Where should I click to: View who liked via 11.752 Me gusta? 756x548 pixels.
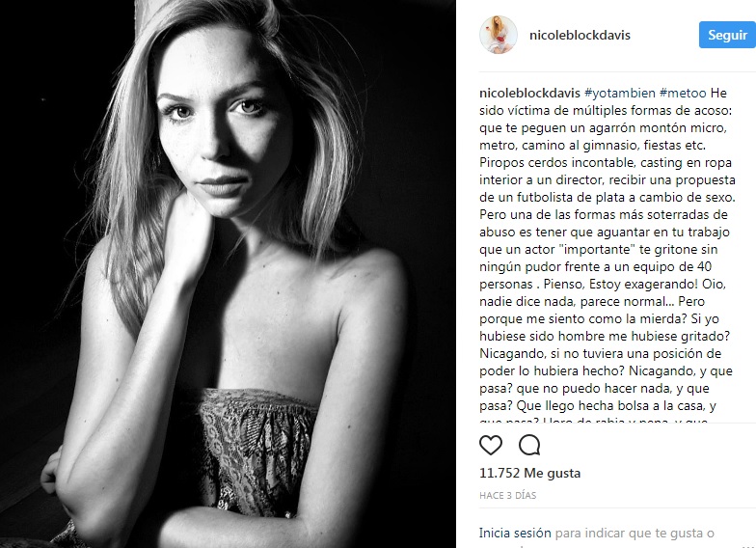point(530,473)
